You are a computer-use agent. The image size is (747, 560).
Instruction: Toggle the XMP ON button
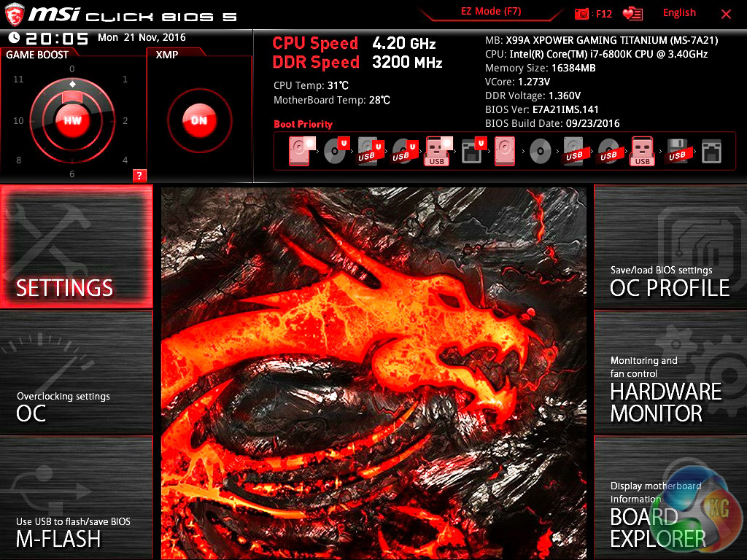coord(199,120)
